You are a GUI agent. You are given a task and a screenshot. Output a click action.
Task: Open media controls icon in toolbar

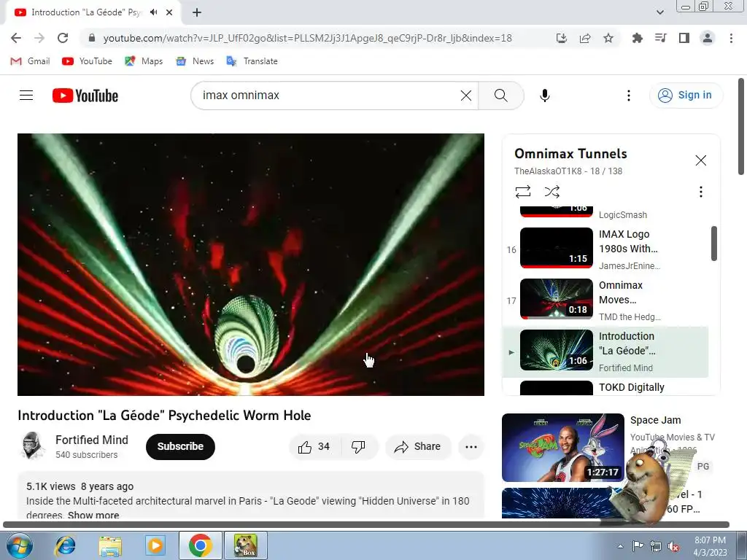click(660, 38)
